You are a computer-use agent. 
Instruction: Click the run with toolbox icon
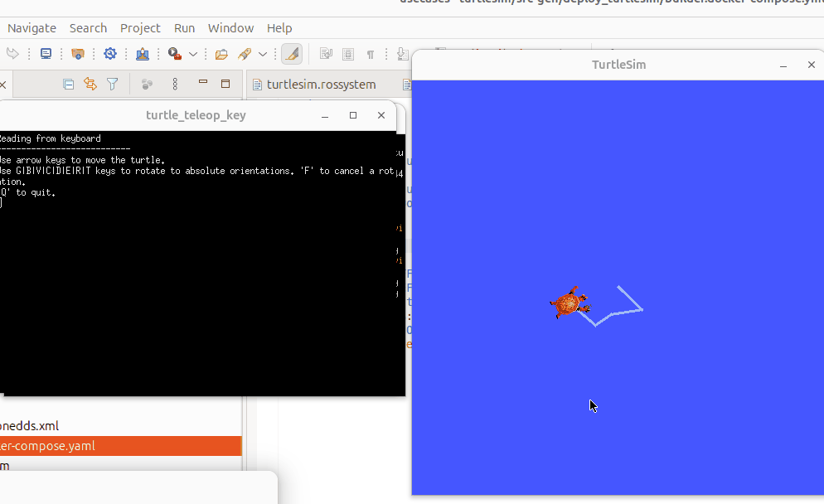(174, 54)
